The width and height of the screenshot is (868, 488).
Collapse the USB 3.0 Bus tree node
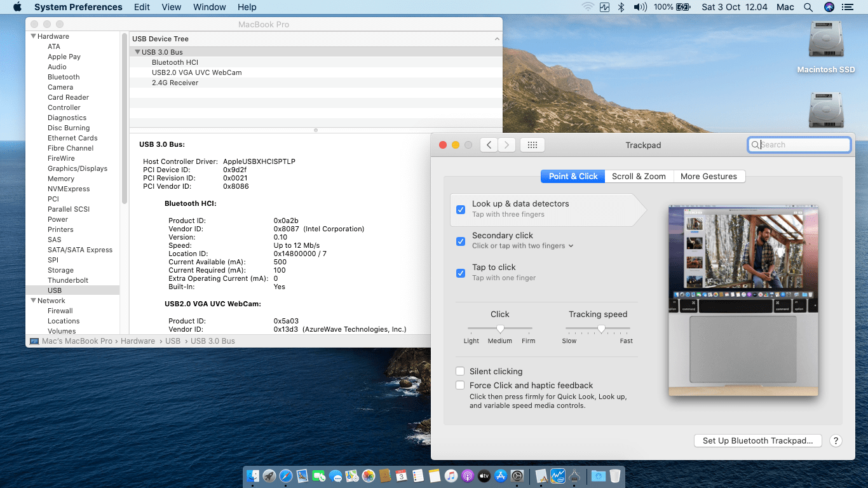pyautogui.click(x=137, y=52)
